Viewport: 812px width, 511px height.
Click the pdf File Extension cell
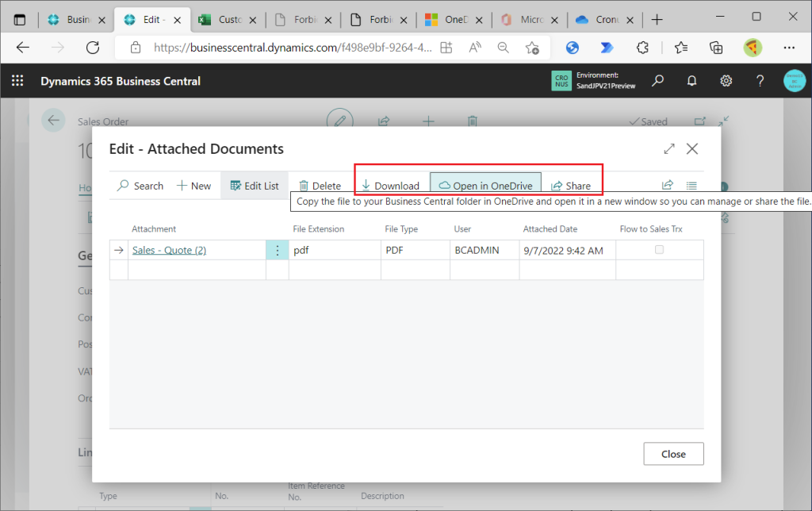335,250
